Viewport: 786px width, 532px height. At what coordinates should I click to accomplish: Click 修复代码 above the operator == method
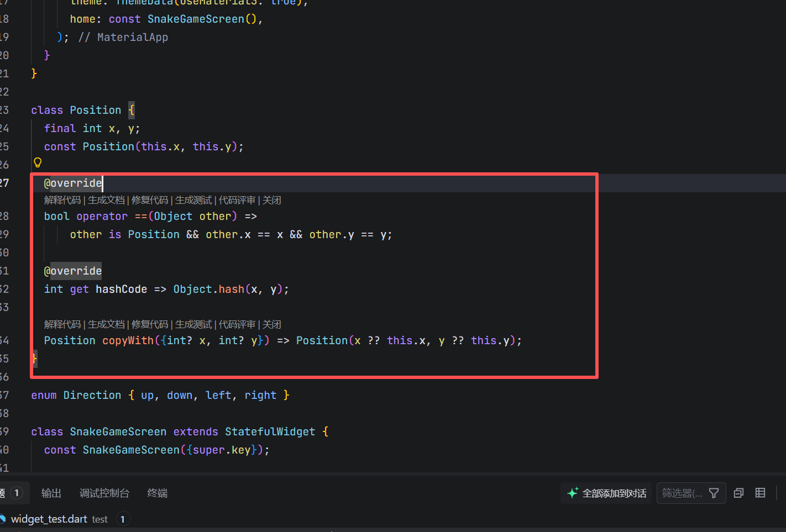[x=150, y=200]
